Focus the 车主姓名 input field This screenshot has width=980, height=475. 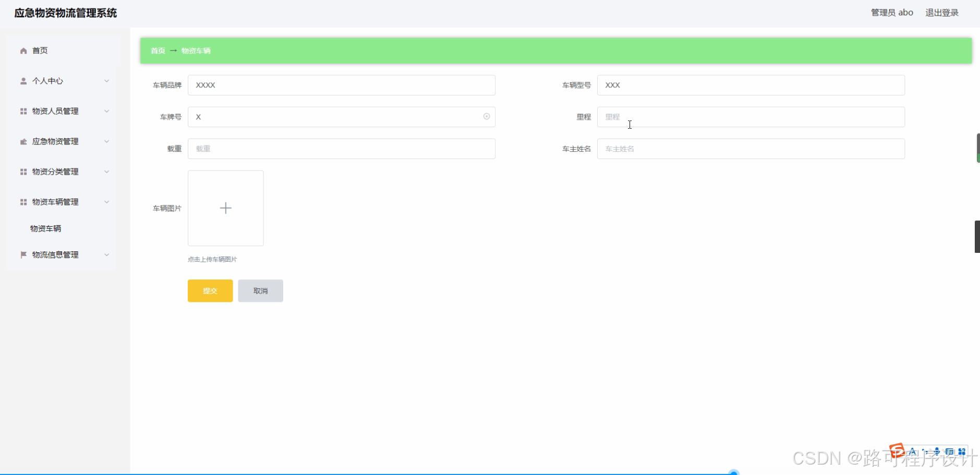751,149
